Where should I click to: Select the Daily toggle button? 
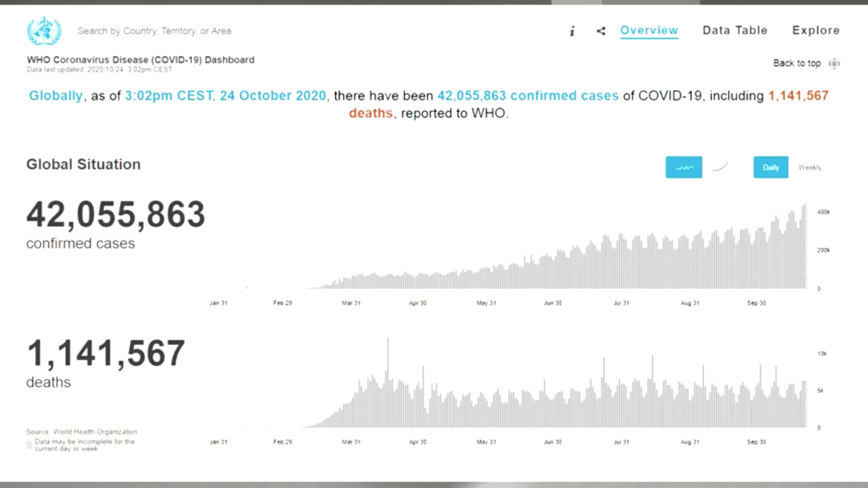point(770,167)
